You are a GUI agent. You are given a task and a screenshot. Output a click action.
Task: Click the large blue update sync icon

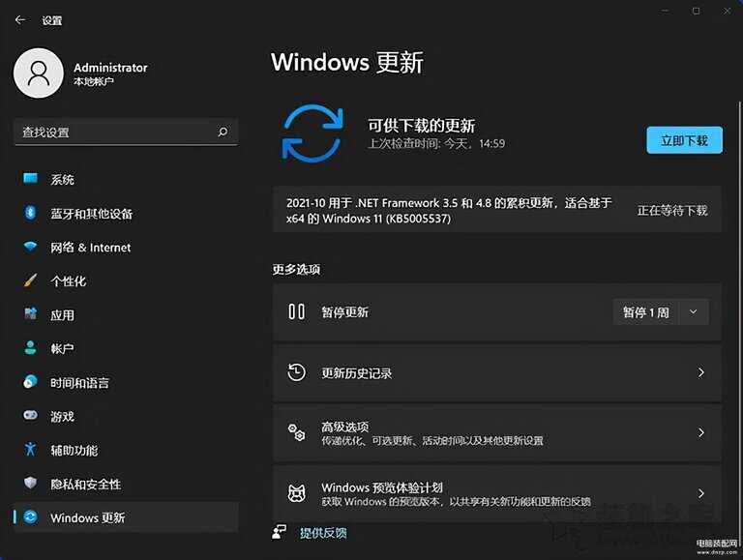coord(312,134)
